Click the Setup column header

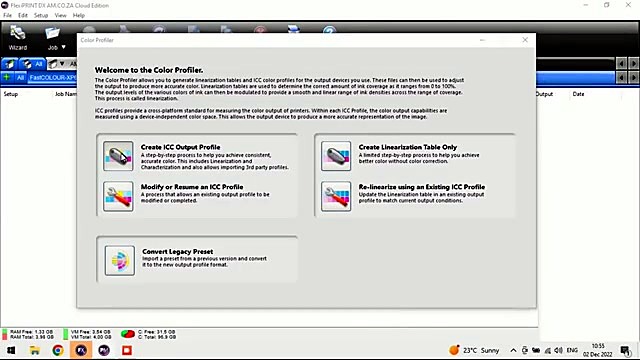[11, 94]
